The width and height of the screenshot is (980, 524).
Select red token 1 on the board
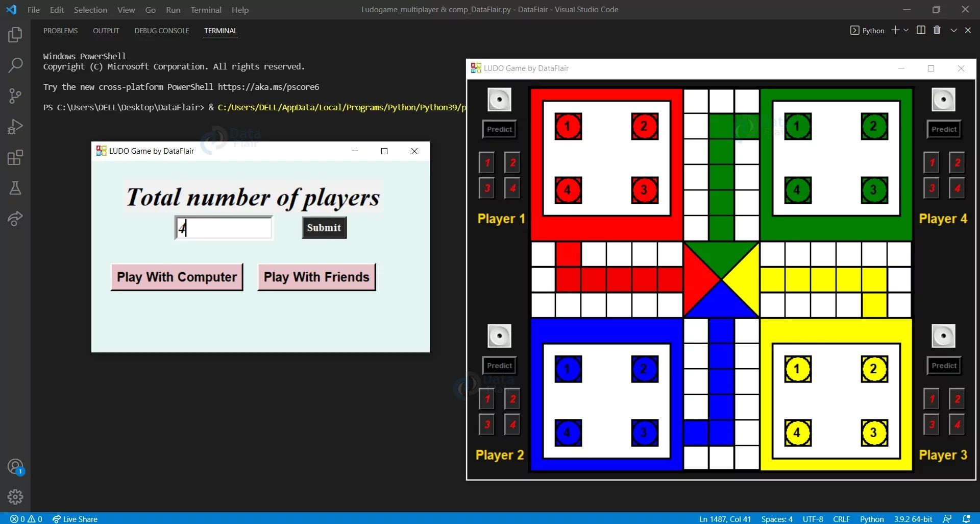point(568,127)
